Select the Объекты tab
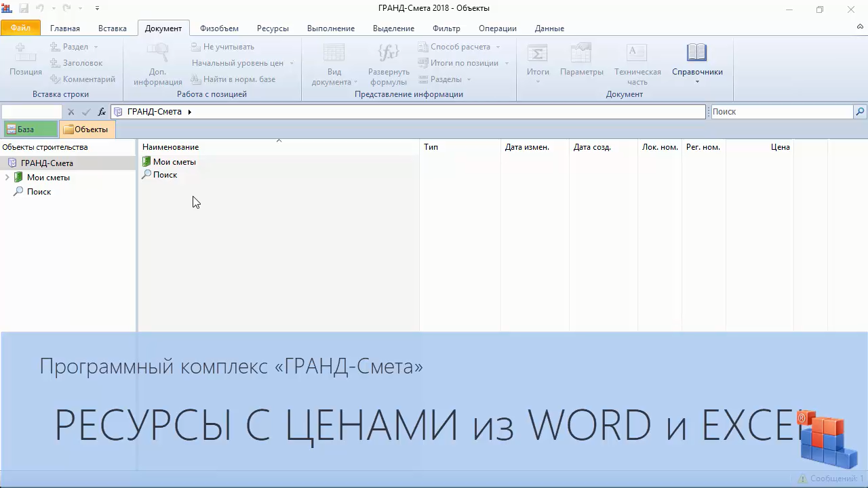Screen dimensions: 868x488 point(87,129)
